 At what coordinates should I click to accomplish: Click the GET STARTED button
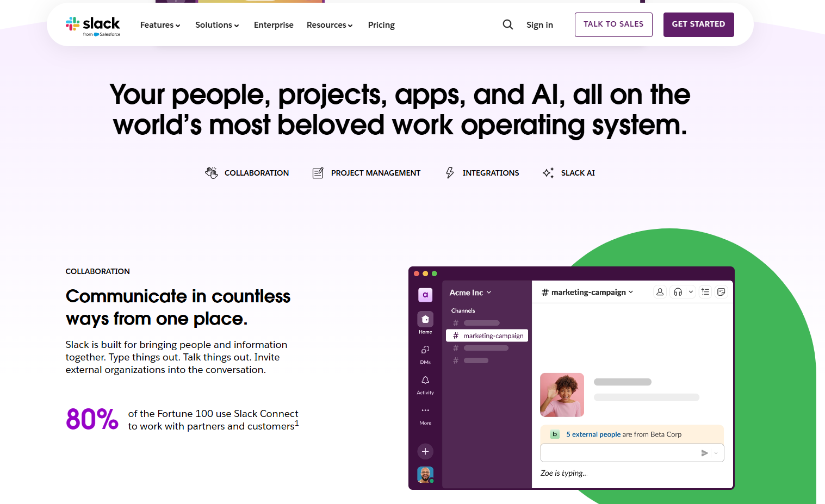699,24
